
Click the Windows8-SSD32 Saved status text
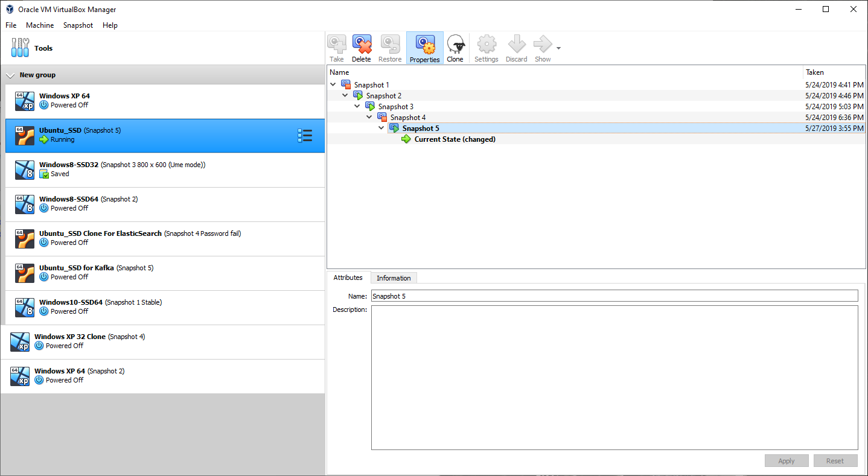pyautogui.click(x=60, y=174)
